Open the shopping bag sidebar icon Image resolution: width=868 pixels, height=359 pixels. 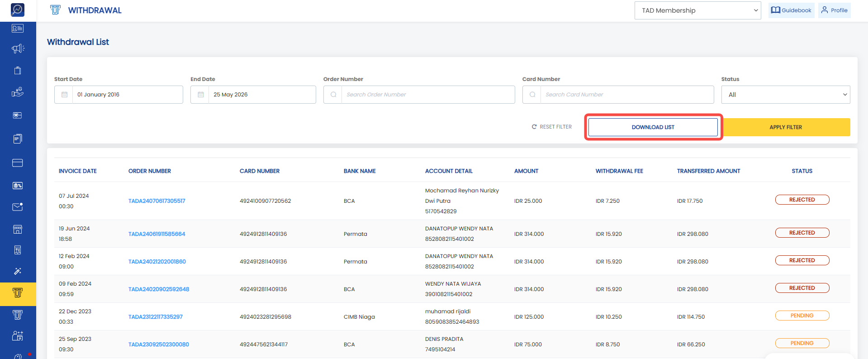tap(18, 70)
